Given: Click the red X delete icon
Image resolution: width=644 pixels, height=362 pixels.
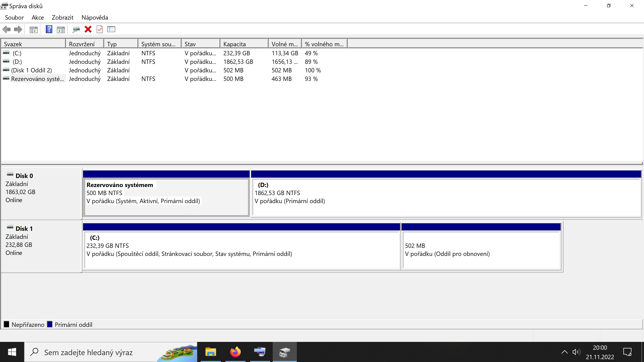Looking at the screenshot, I should point(88,29).
